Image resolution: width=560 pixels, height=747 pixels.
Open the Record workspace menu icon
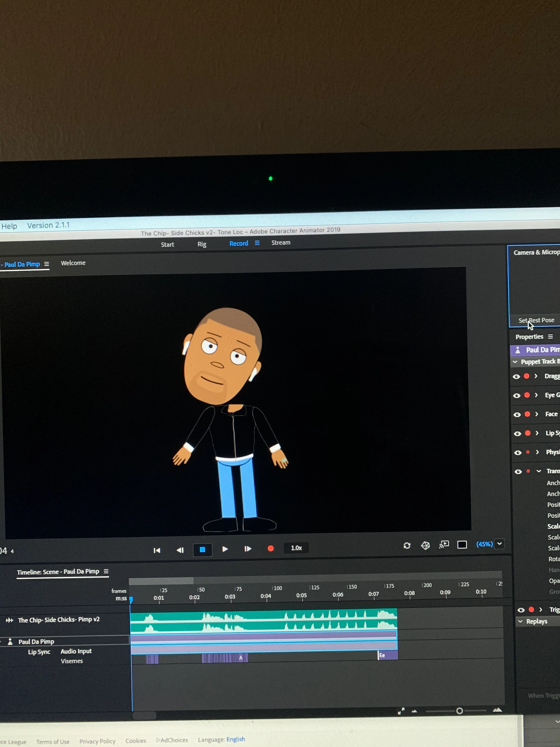click(x=257, y=243)
